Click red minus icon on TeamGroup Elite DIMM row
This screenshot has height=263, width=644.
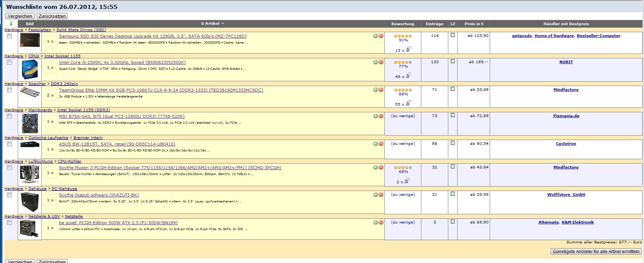tap(381, 90)
